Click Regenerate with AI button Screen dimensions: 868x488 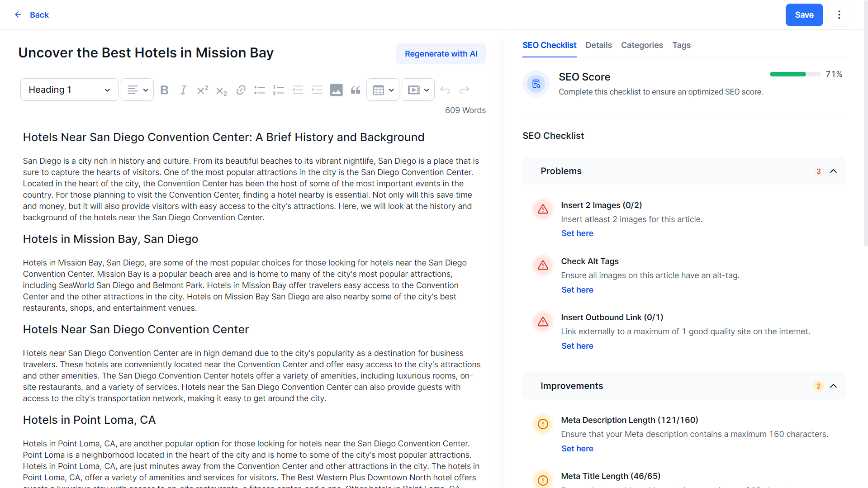coord(441,54)
